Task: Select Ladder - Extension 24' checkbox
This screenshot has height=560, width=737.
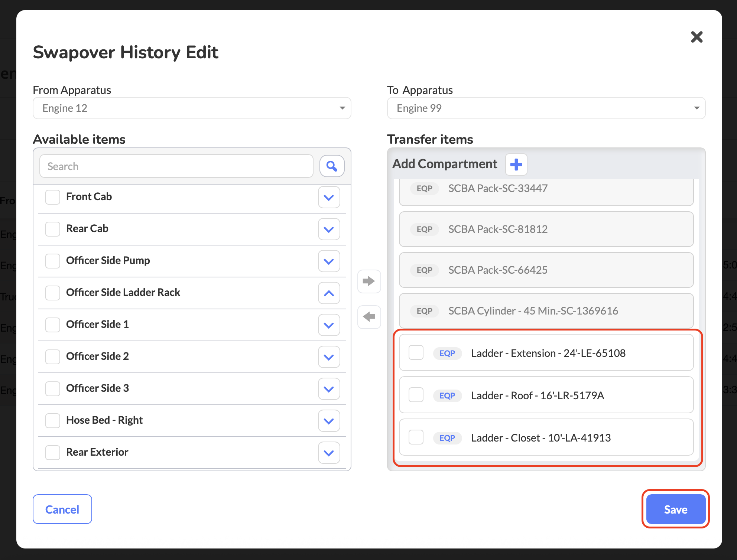Action: pyautogui.click(x=416, y=353)
